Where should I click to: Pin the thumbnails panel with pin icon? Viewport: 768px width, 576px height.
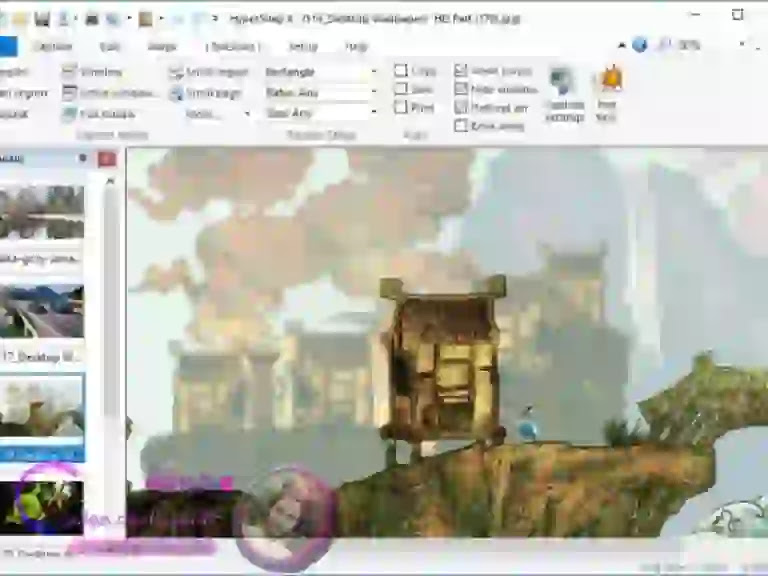(x=83, y=158)
